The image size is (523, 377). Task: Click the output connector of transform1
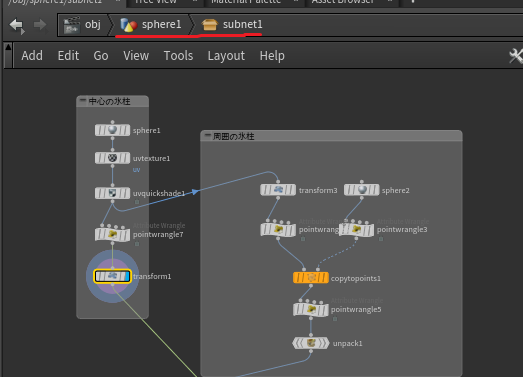pos(112,285)
